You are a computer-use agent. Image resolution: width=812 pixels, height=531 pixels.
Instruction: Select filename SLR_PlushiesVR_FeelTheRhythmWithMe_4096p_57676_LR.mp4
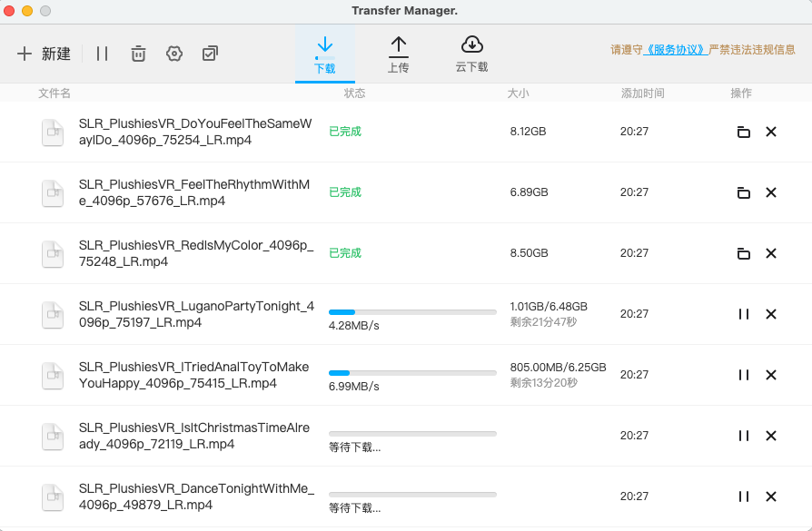click(x=194, y=192)
